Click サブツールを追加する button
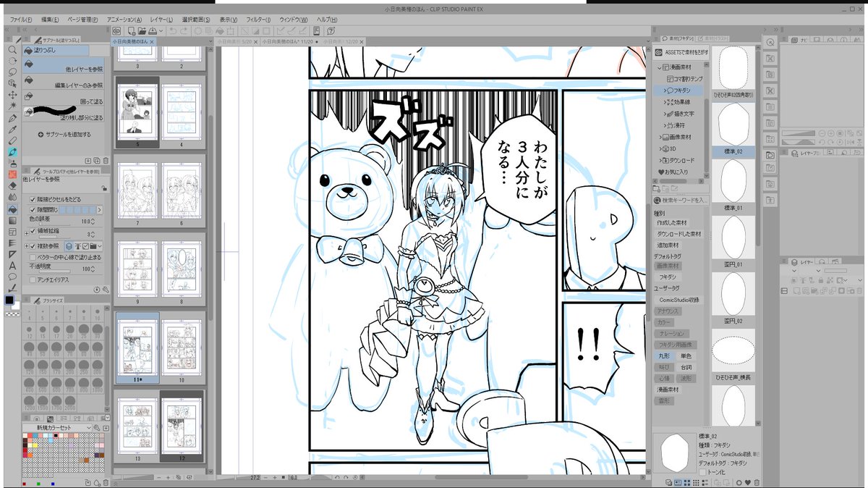Viewport: 868px width, 488px height. pos(64,135)
